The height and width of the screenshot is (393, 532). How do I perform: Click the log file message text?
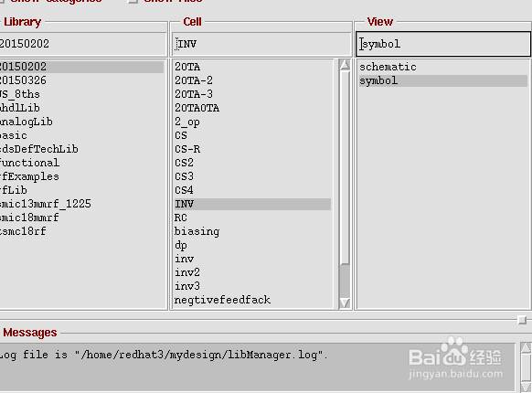pyautogui.click(x=164, y=355)
